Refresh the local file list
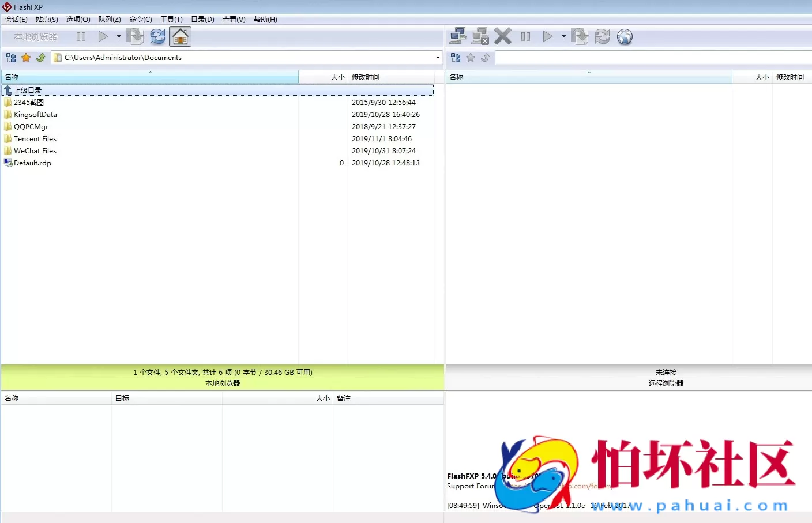 point(157,37)
